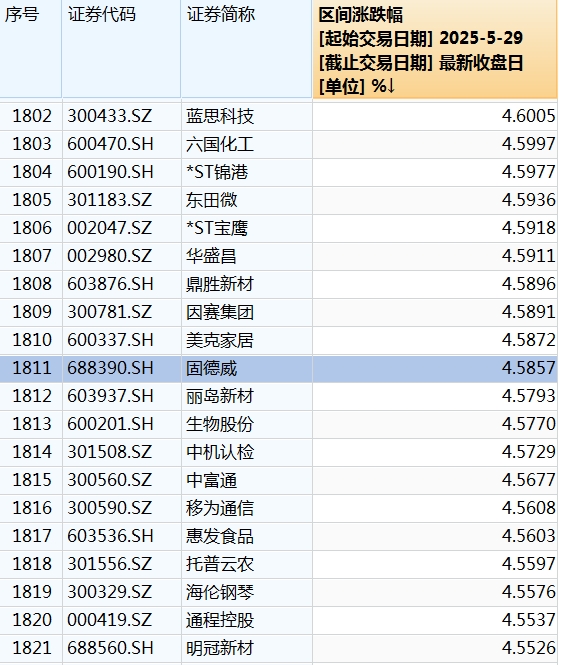Click stock code 688560.SH
Screen dimensions: 564x665
click(x=110, y=648)
